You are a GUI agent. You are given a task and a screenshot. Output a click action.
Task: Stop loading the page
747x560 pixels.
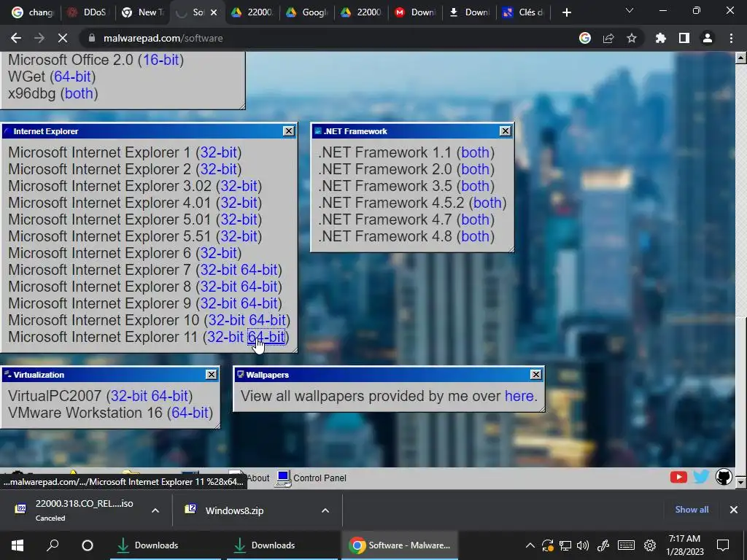[x=63, y=38]
